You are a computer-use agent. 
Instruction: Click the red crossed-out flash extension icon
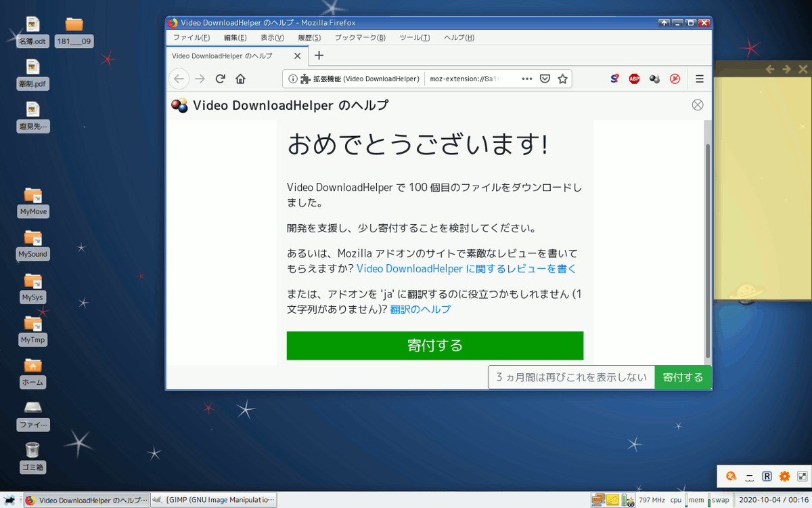675,79
